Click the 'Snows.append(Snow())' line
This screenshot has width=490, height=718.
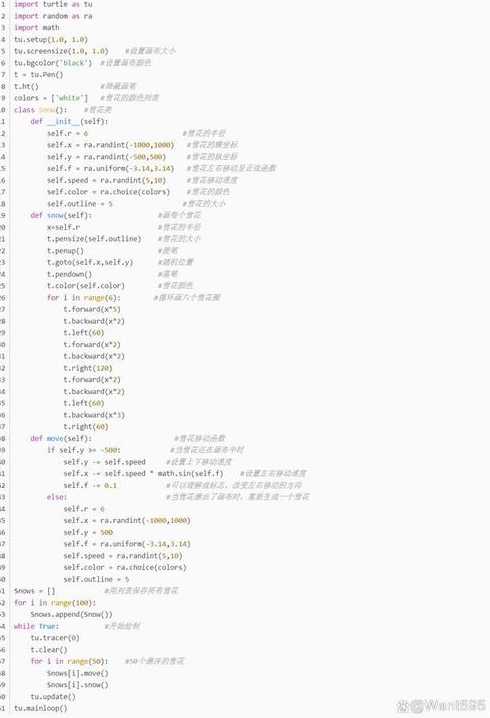[71, 615]
